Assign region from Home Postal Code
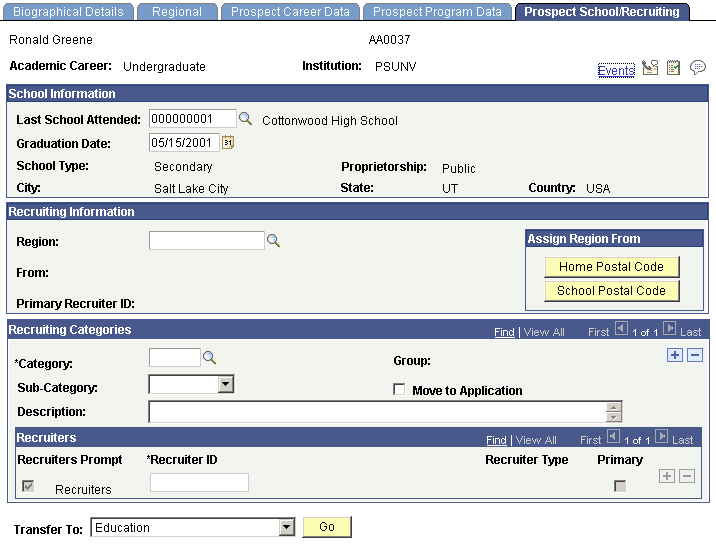Viewport: 716px width, 544px height. (x=611, y=267)
